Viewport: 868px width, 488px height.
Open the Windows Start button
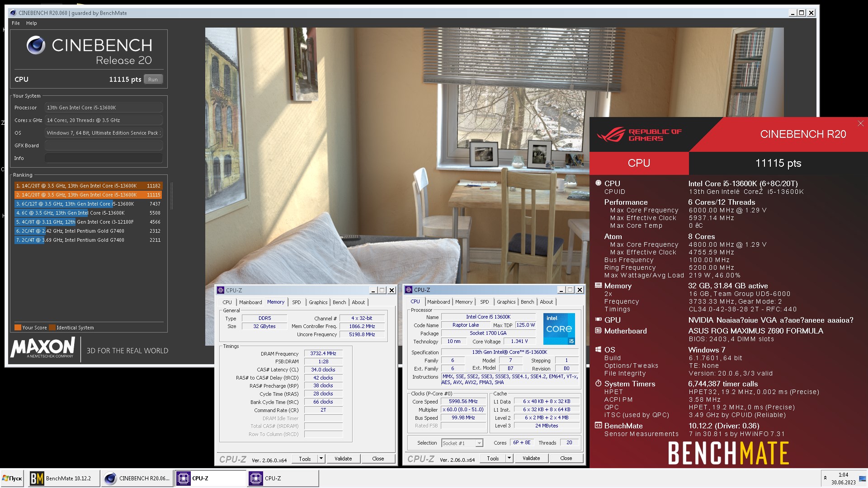[x=12, y=478]
